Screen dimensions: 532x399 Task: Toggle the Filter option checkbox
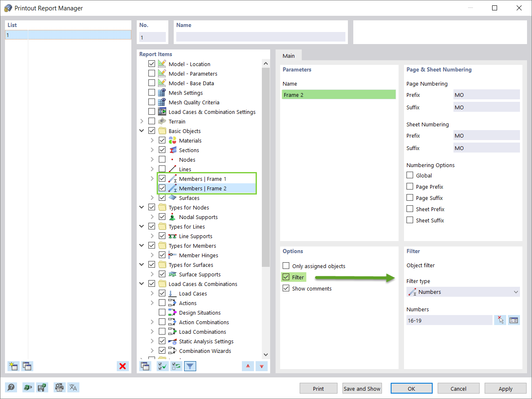click(286, 277)
